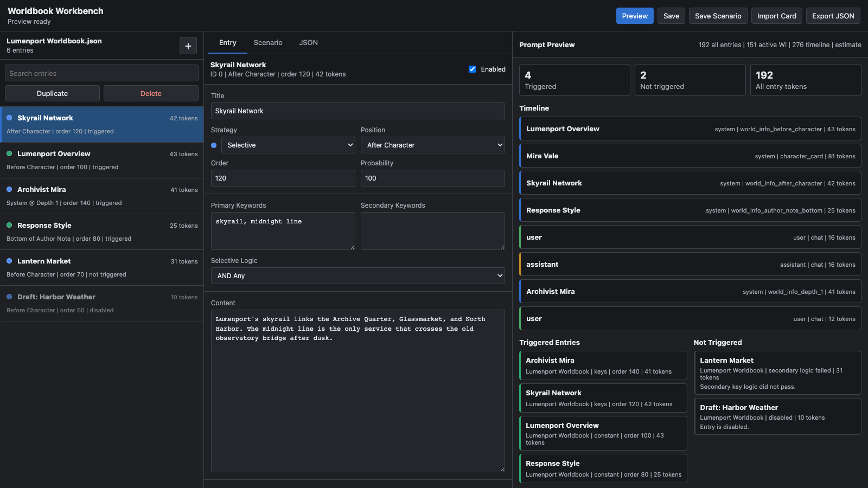Focus the Search entries field
Image resolution: width=868 pixels, height=488 pixels.
(x=101, y=73)
